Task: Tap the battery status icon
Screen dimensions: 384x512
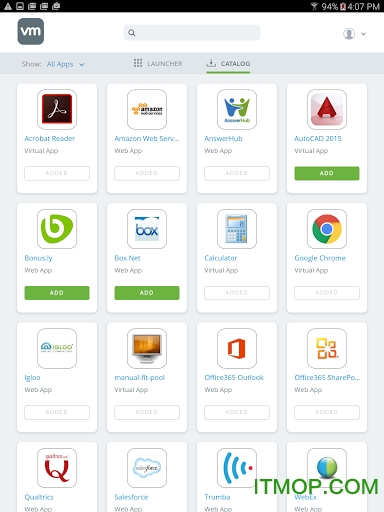Action: pos(343,6)
